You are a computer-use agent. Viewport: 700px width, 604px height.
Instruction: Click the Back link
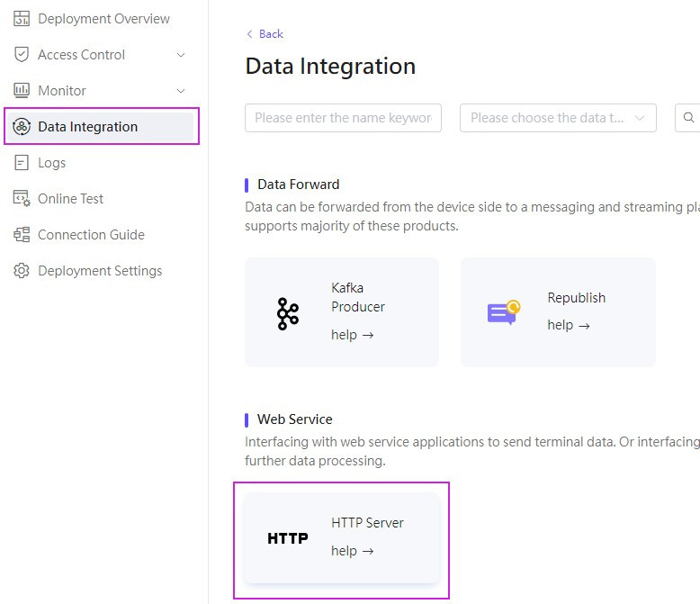tap(265, 34)
